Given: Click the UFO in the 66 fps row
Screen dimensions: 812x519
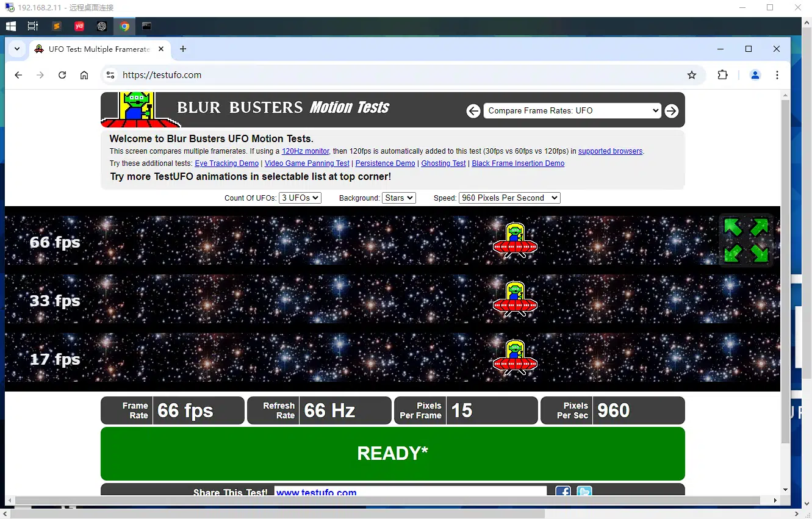Looking at the screenshot, I should pos(515,240).
